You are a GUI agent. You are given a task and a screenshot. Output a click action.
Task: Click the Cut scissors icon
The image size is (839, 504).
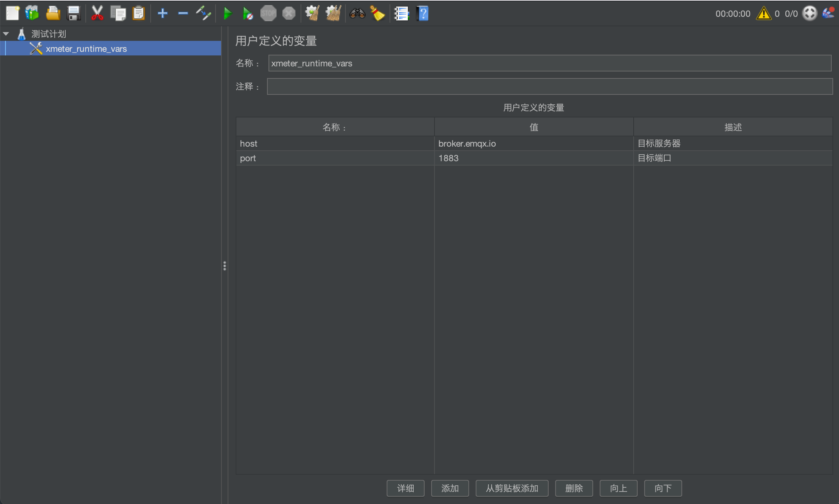coord(97,13)
